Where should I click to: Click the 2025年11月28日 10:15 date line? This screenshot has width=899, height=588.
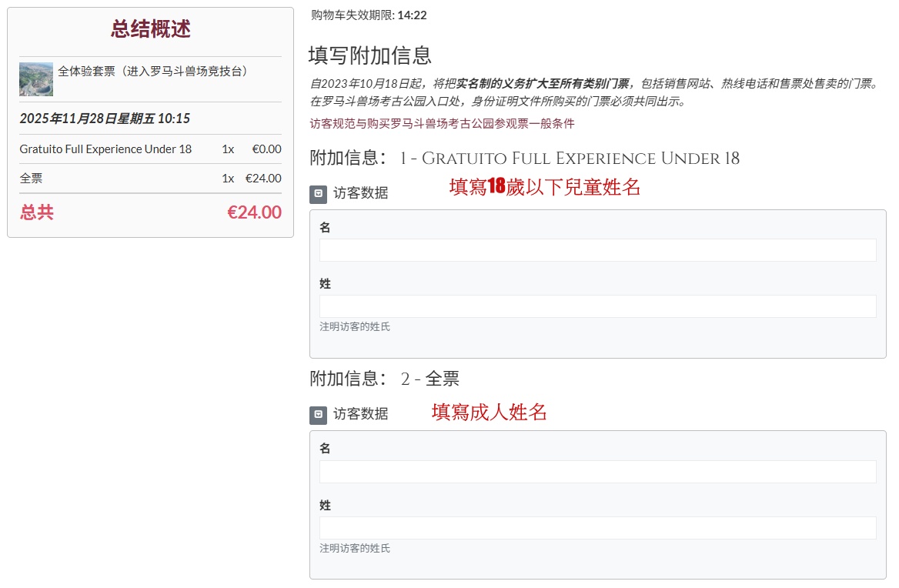(105, 119)
